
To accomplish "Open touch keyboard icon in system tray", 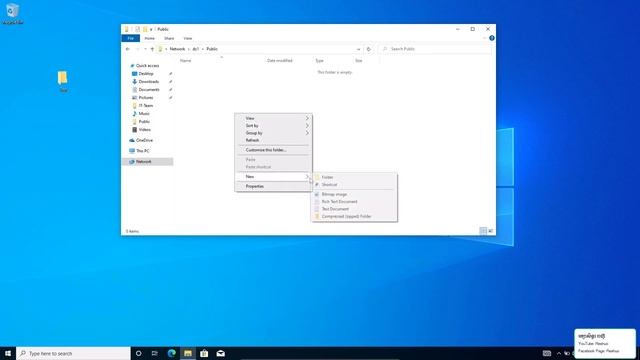I will click(547, 353).
